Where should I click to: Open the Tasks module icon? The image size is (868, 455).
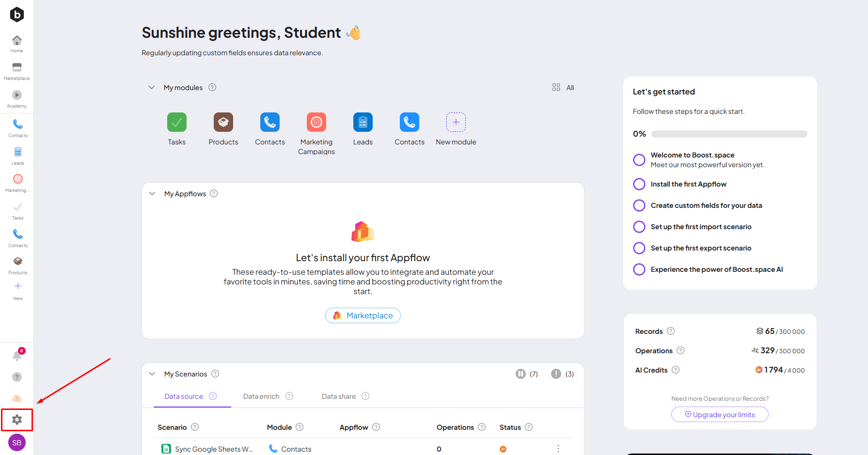[177, 122]
